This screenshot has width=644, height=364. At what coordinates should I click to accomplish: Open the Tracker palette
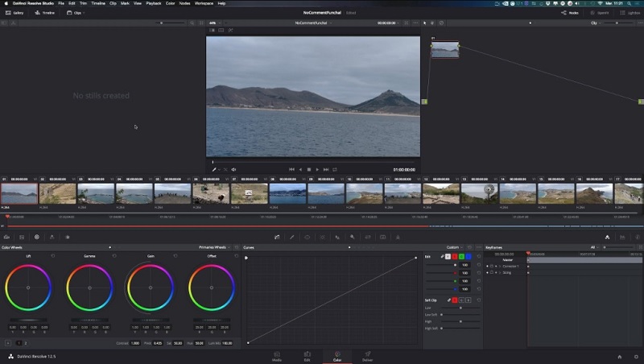pyautogui.click(x=323, y=237)
